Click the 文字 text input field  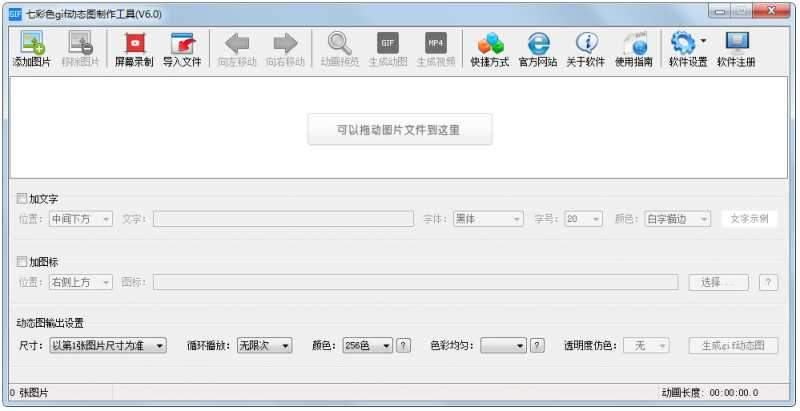click(x=283, y=219)
